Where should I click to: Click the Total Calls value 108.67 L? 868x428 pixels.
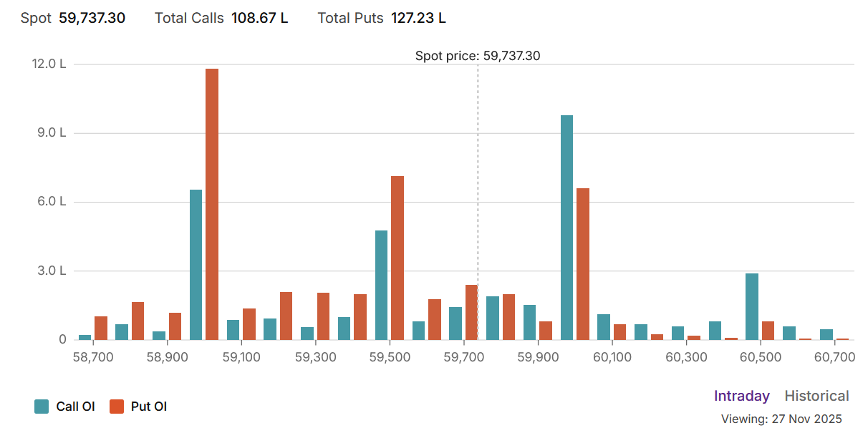(x=259, y=18)
